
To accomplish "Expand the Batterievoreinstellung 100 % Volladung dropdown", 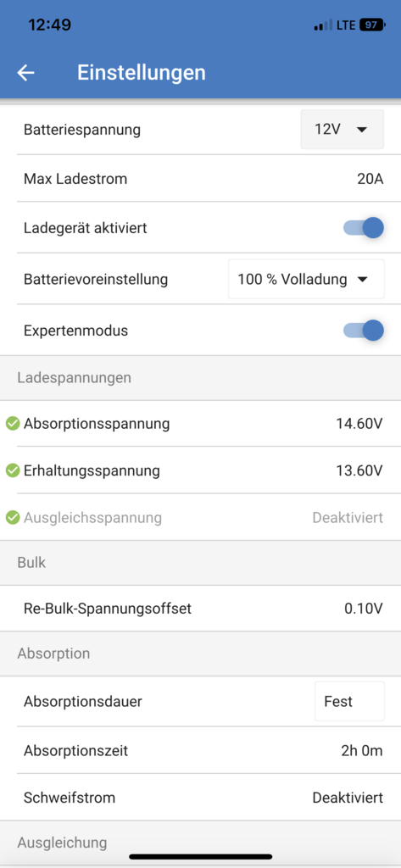I will 306,279.
